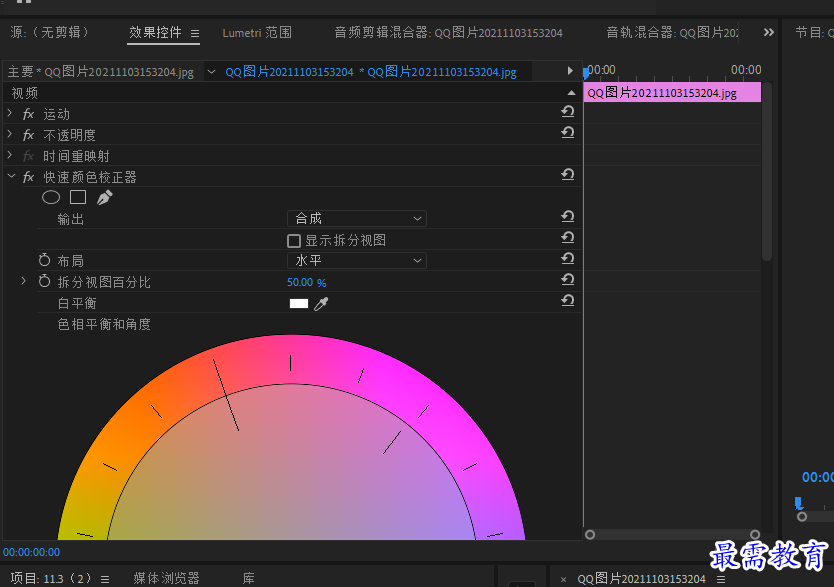Click right zoom handle of timeline scrollbar

(755, 535)
